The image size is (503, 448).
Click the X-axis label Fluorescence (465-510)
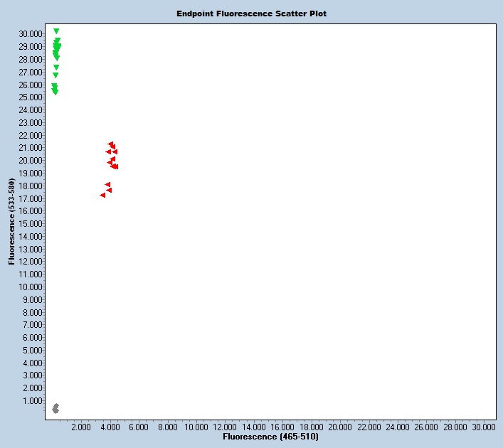[270, 436]
